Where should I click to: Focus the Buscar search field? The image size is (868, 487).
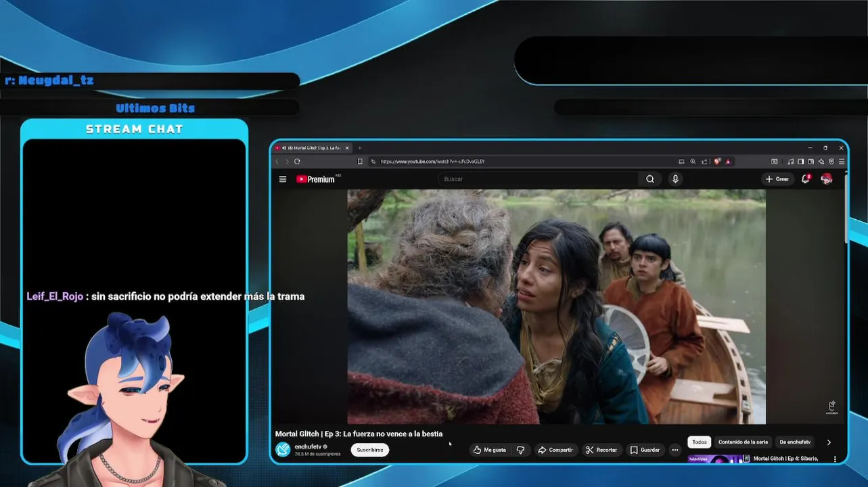(539, 179)
